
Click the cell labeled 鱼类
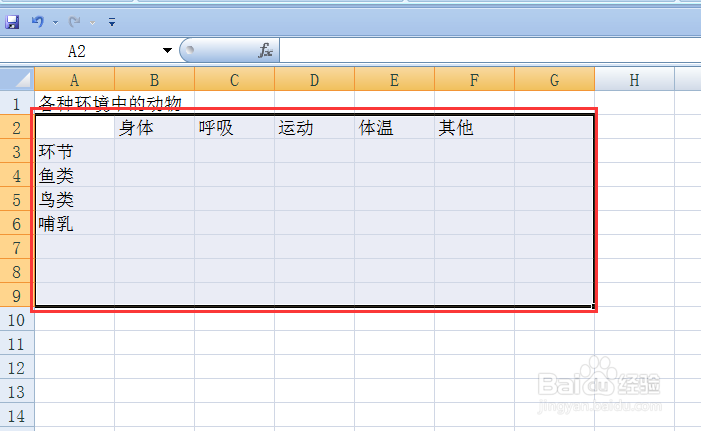[75, 176]
